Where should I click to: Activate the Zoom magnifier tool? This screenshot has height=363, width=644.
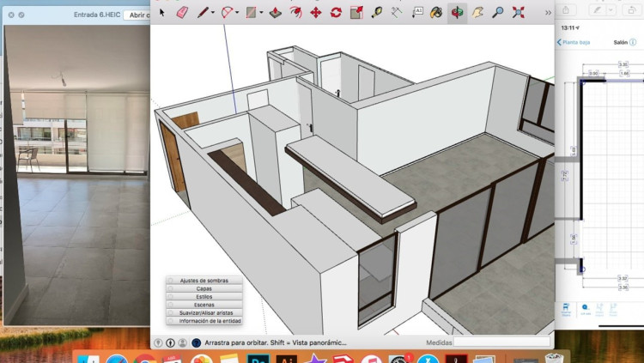click(x=498, y=13)
